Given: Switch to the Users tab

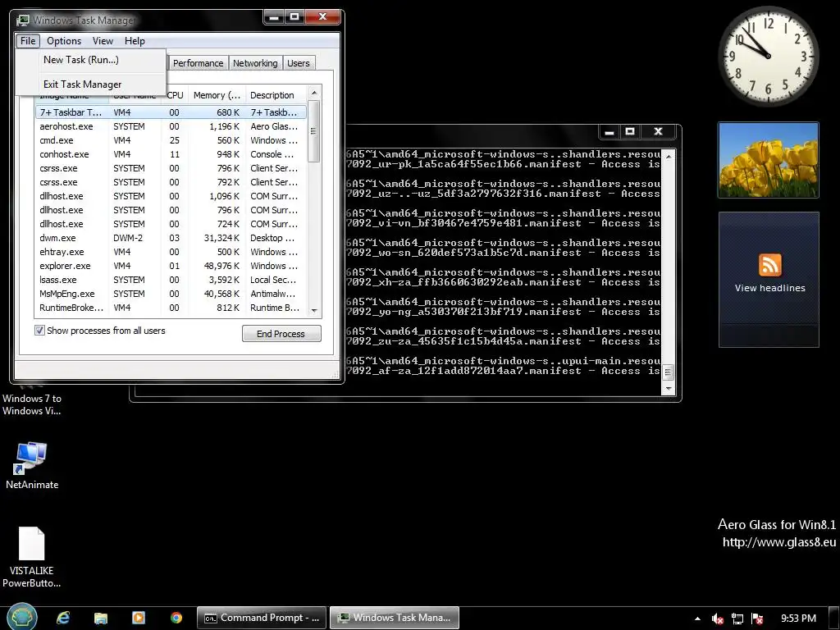Looking at the screenshot, I should [298, 63].
